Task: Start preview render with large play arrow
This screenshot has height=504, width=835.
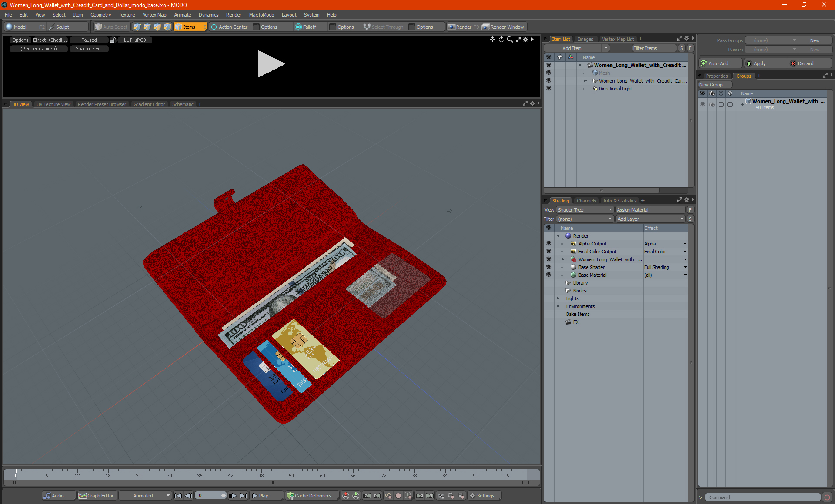Action: 271,64
